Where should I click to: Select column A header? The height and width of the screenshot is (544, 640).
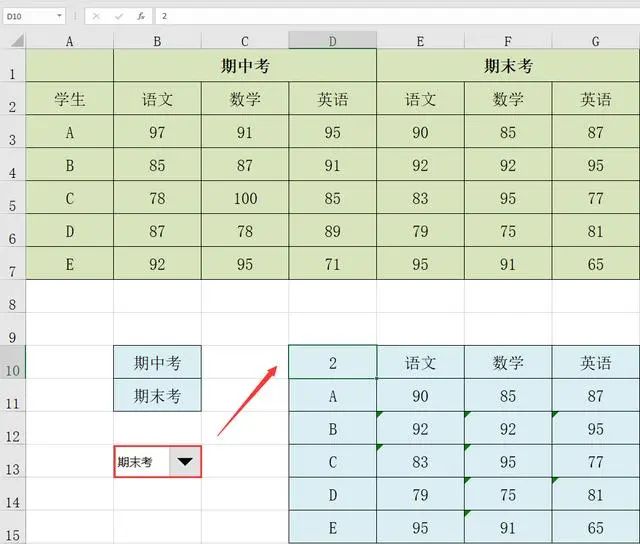click(69, 41)
